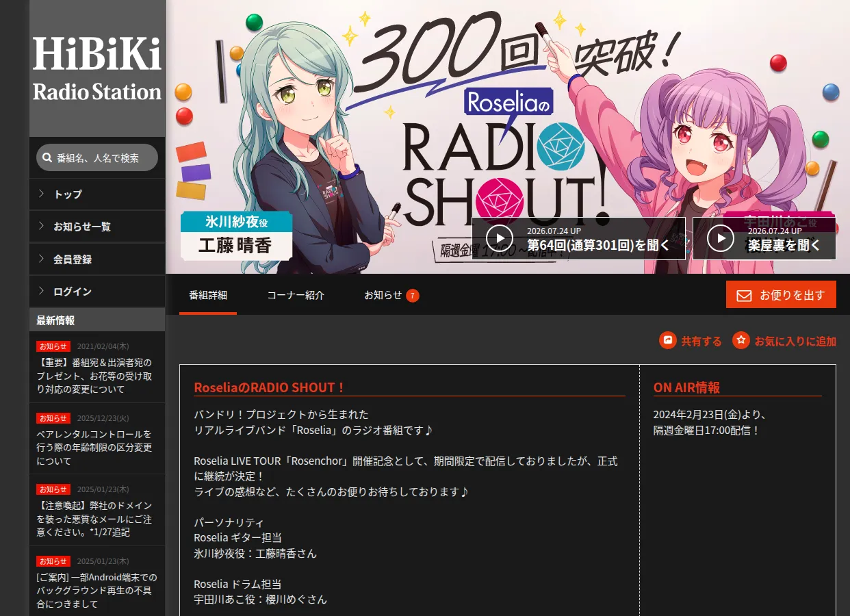Click the 楽屋裏を聞く text
This screenshot has width=850, height=616.
coord(784,245)
